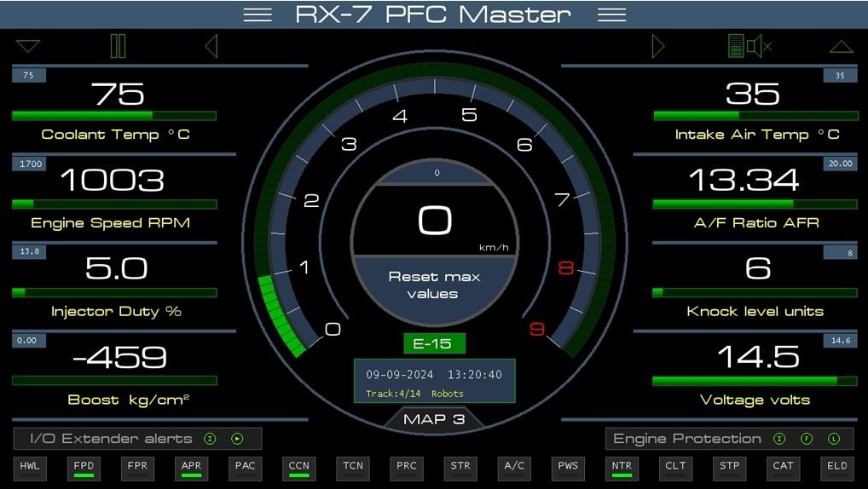Click the Engine Speed RPM bar gauge
The width and height of the screenshot is (868, 489).
coord(114,204)
